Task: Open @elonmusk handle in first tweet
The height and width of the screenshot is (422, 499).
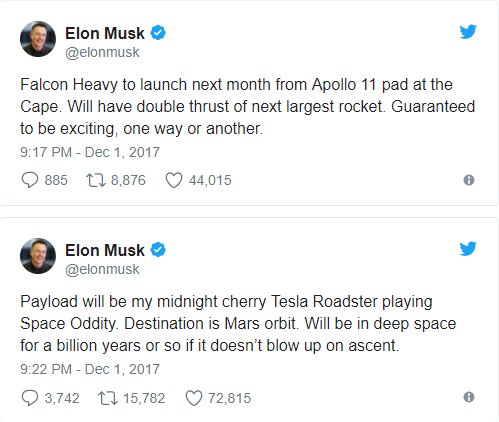Action: [102, 52]
